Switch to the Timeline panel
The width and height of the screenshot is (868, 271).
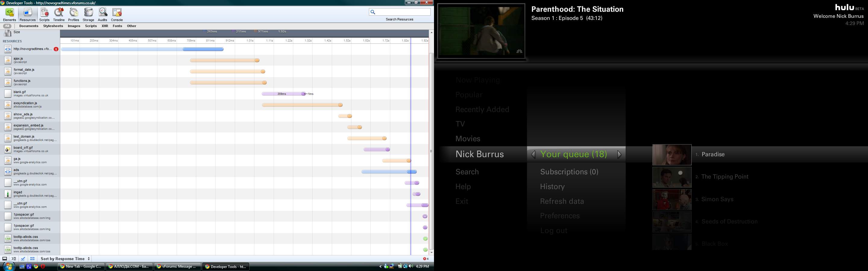coord(59,15)
